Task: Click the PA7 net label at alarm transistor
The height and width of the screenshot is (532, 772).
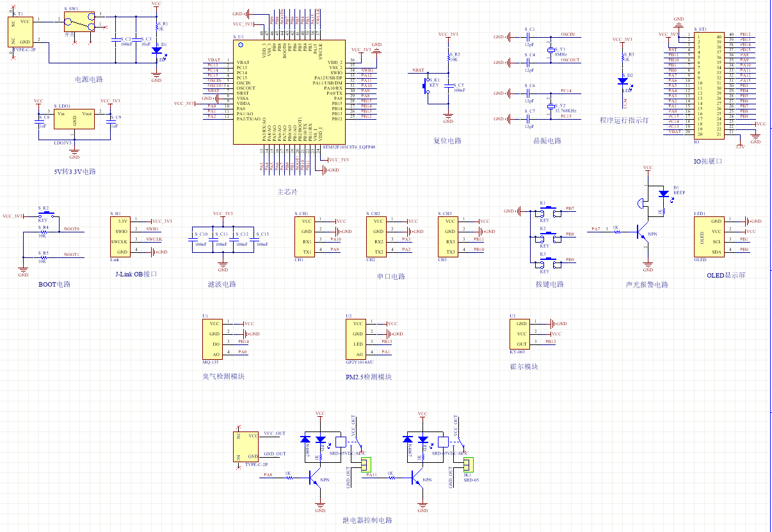Action: point(595,229)
